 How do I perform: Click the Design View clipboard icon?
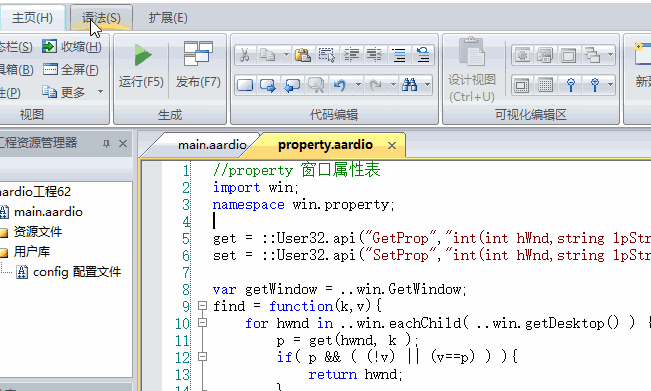[472, 51]
